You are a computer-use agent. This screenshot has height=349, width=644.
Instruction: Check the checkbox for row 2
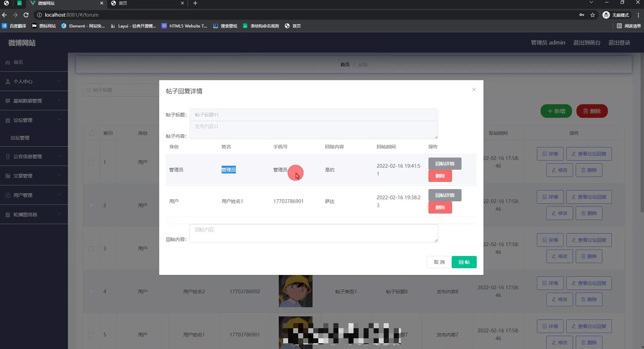pyautogui.click(x=91, y=205)
